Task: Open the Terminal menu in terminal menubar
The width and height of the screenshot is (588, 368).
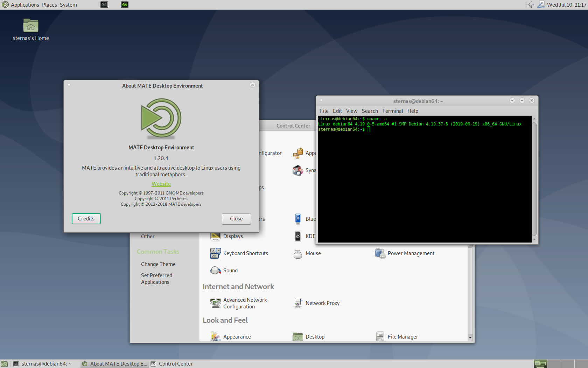Action: click(393, 111)
